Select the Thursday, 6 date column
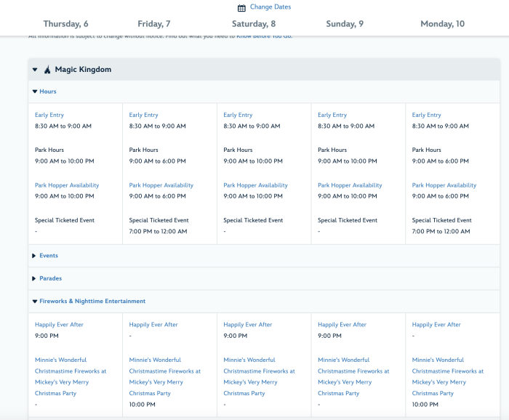Viewport: 509px width, 420px height. click(66, 24)
